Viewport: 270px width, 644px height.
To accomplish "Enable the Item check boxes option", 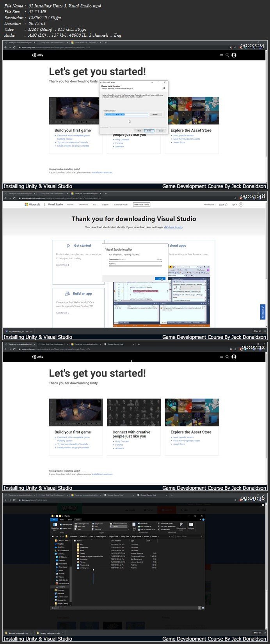I will coord(165,524).
